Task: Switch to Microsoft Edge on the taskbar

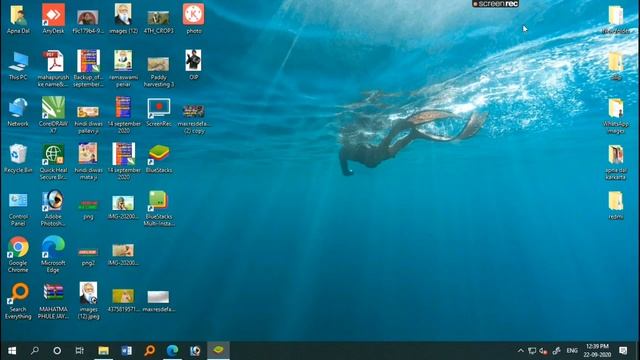Action: (172, 351)
